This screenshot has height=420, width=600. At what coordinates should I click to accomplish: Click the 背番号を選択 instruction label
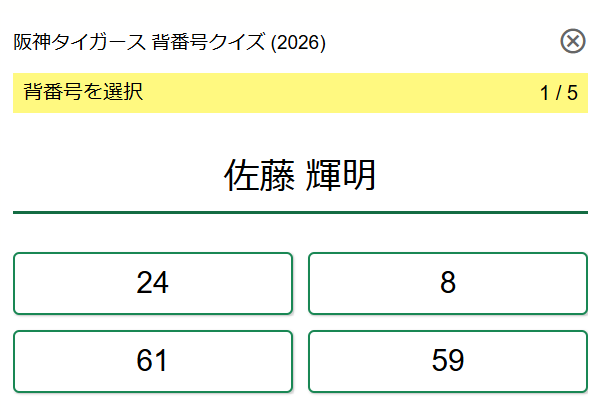(x=83, y=93)
